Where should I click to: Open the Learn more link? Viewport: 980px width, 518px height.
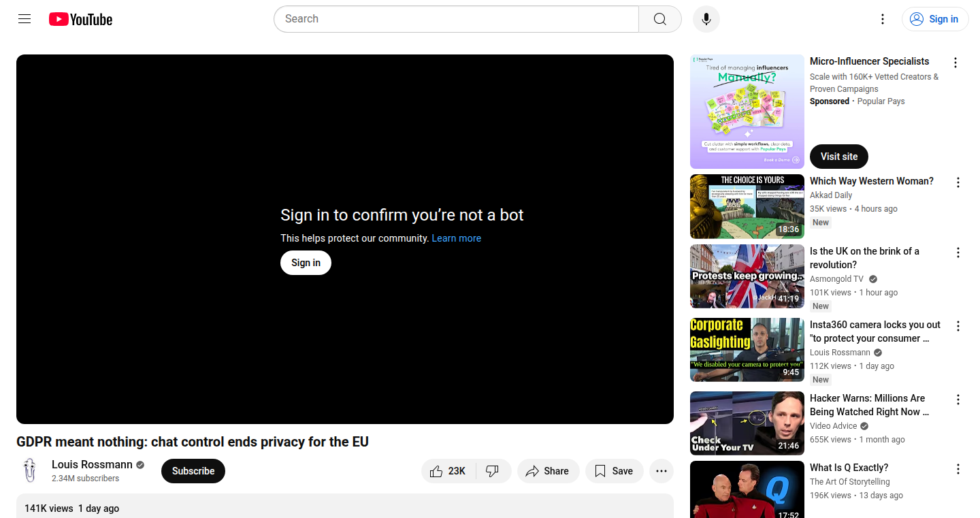pyautogui.click(x=457, y=238)
